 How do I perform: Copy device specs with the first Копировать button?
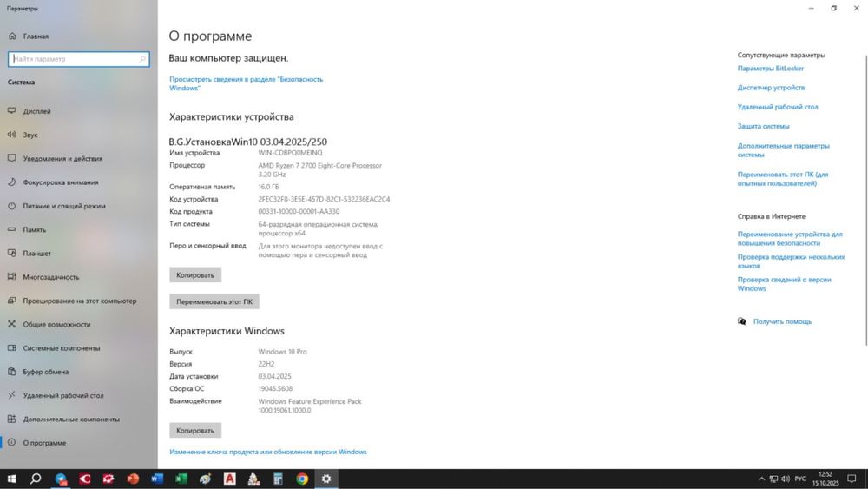pyautogui.click(x=194, y=274)
